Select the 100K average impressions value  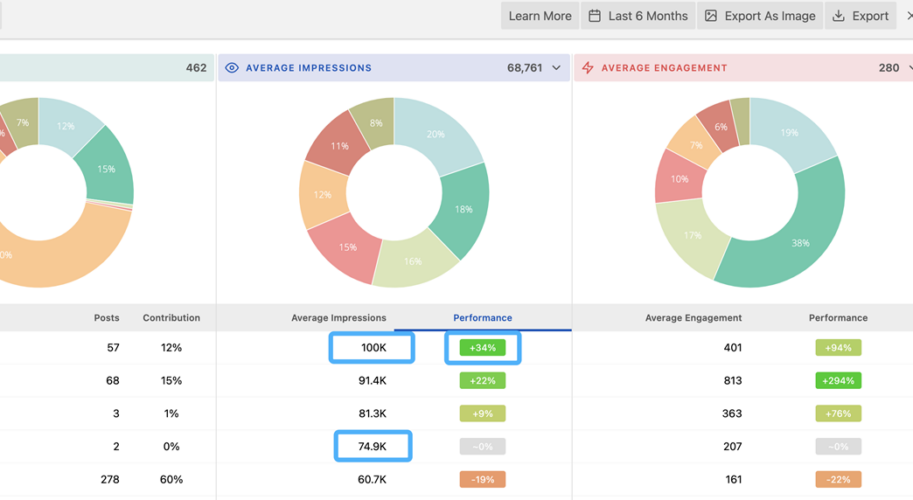pyautogui.click(x=373, y=348)
